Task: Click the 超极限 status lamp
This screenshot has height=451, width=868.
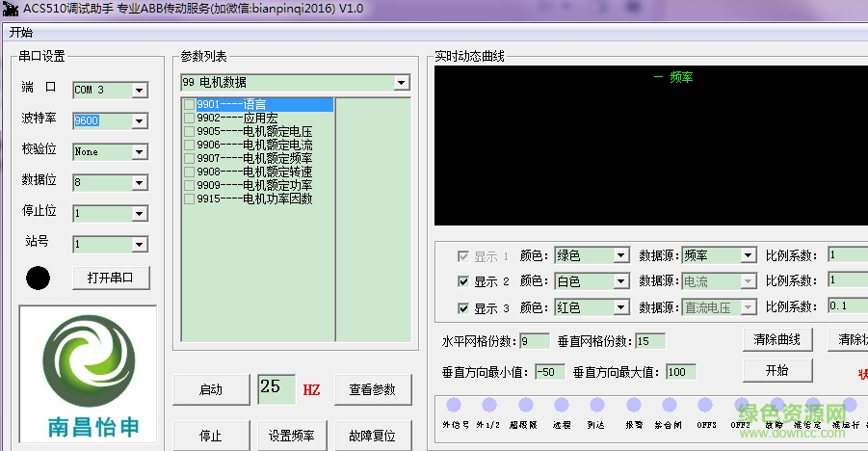Action: point(525,405)
